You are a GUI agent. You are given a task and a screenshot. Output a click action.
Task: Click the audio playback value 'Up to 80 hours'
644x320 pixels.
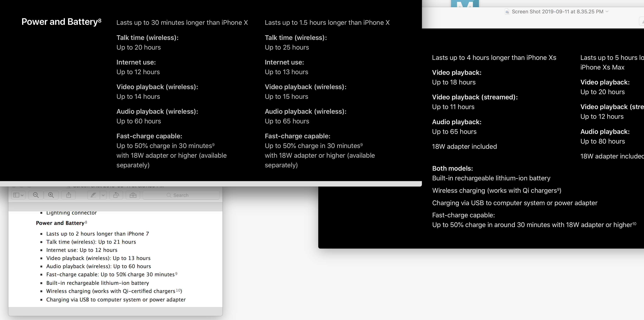click(x=602, y=141)
